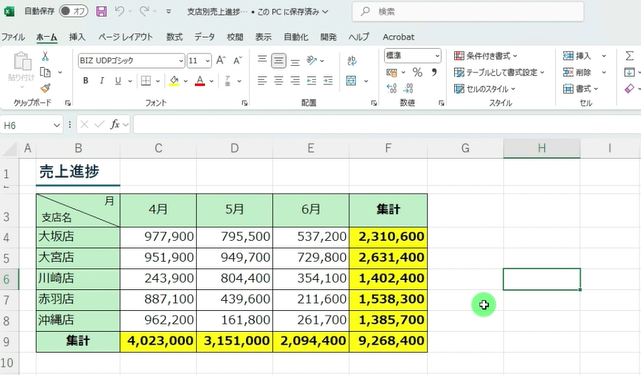Image resolution: width=641 pixels, height=375 pixels.
Task: Select cell with total 9,268,400
Action: tap(388, 341)
